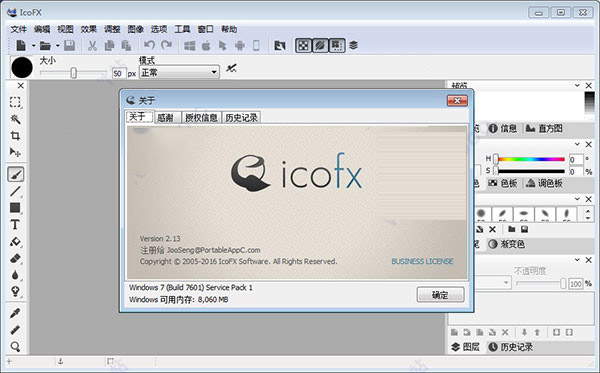
Task: Select the text tool
Action: click(x=15, y=225)
